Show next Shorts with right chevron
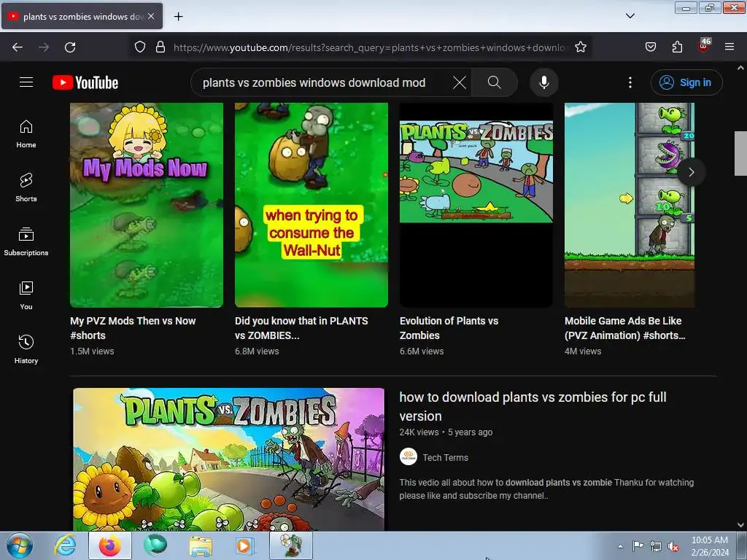 click(x=692, y=172)
